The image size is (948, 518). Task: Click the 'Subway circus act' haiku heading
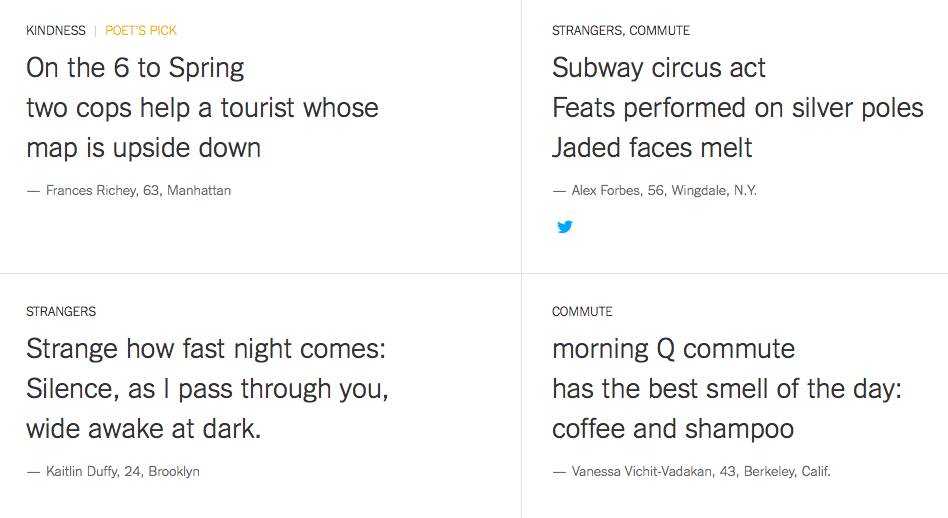click(x=658, y=68)
